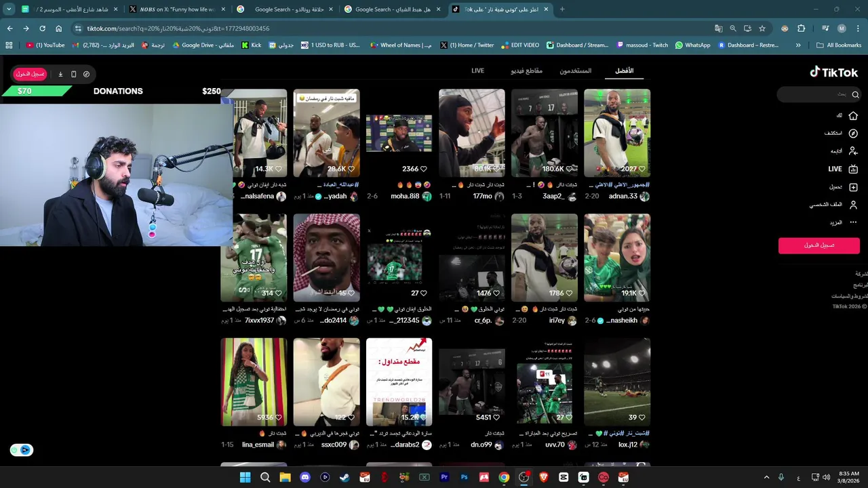Open video thumbnail with 2366 likes
Viewport: 868px width, 488px height.
click(399, 133)
